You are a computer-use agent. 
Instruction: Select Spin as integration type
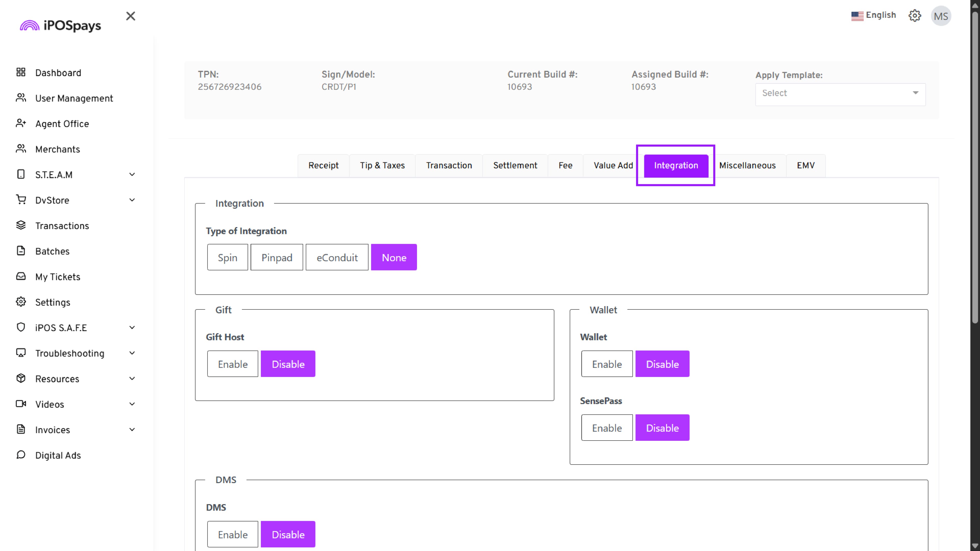227,257
